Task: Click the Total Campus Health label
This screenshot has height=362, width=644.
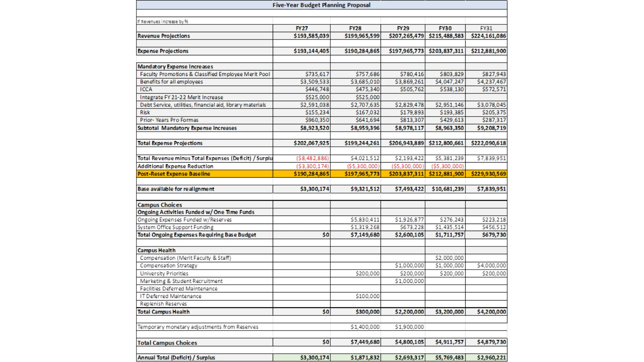Action: point(163,311)
